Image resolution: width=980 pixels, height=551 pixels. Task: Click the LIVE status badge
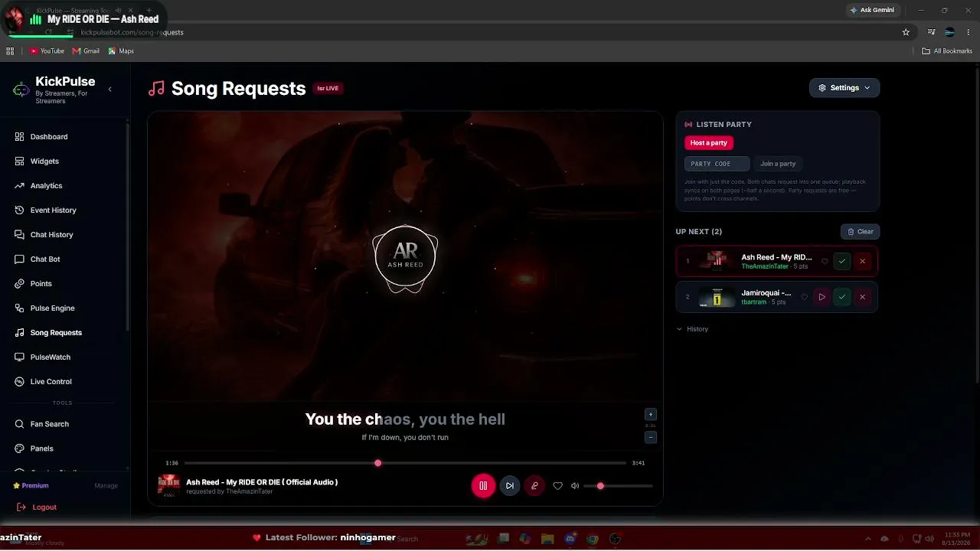pos(328,89)
